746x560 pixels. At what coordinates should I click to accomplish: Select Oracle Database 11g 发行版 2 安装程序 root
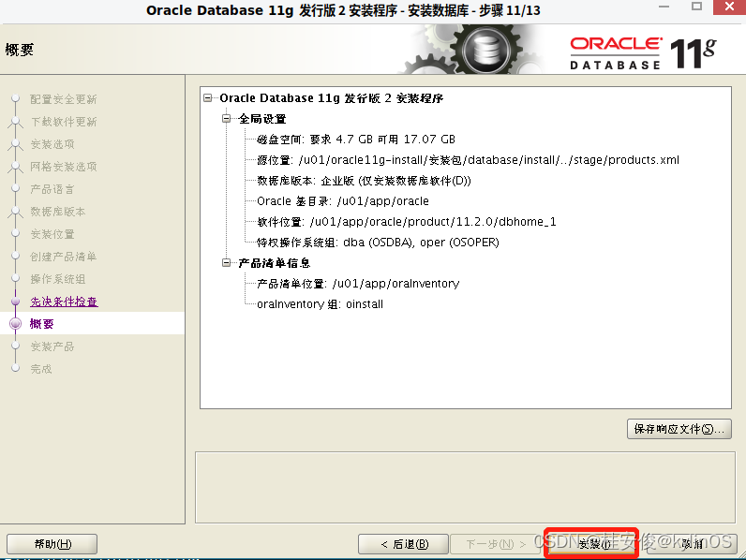click(x=331, y=98)
